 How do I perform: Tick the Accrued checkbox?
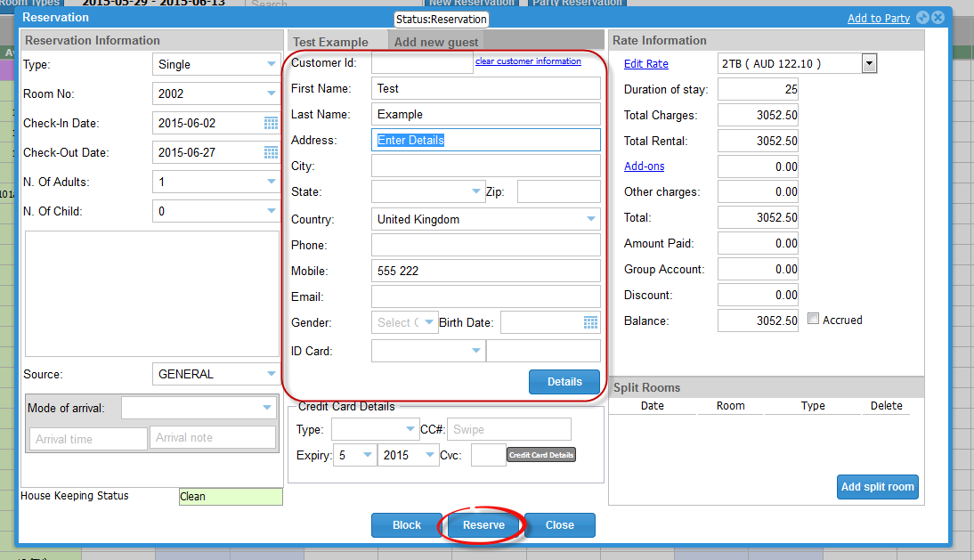click(813, 319)
